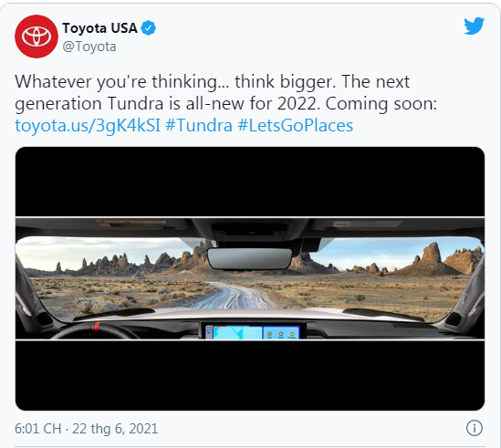Click the steering wheel red center marker
This screenshot has width=501, height=448.
click(x=97, y=327)
